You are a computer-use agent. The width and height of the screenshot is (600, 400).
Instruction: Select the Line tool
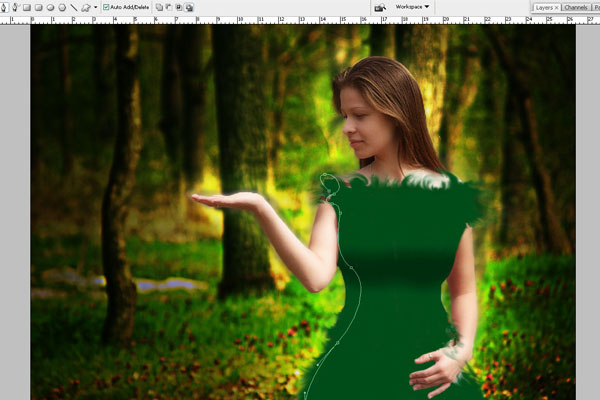pyautogui.click(x=73, y=7)
